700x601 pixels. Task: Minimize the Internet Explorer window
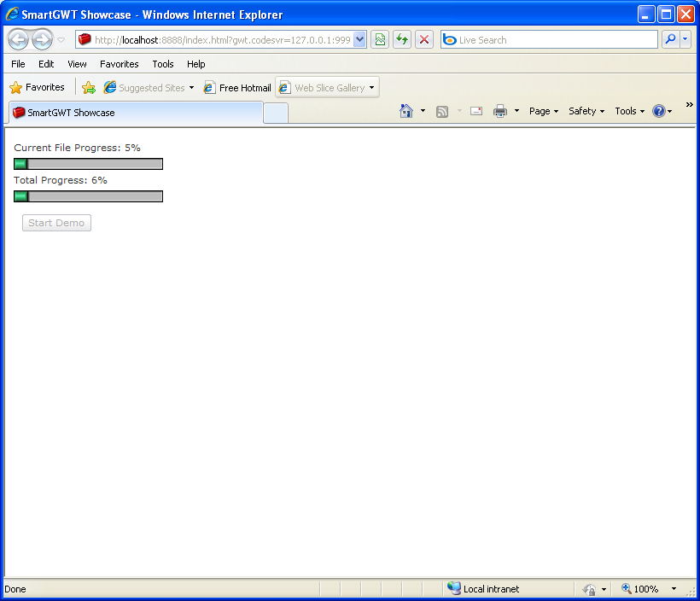pos(645,15)
